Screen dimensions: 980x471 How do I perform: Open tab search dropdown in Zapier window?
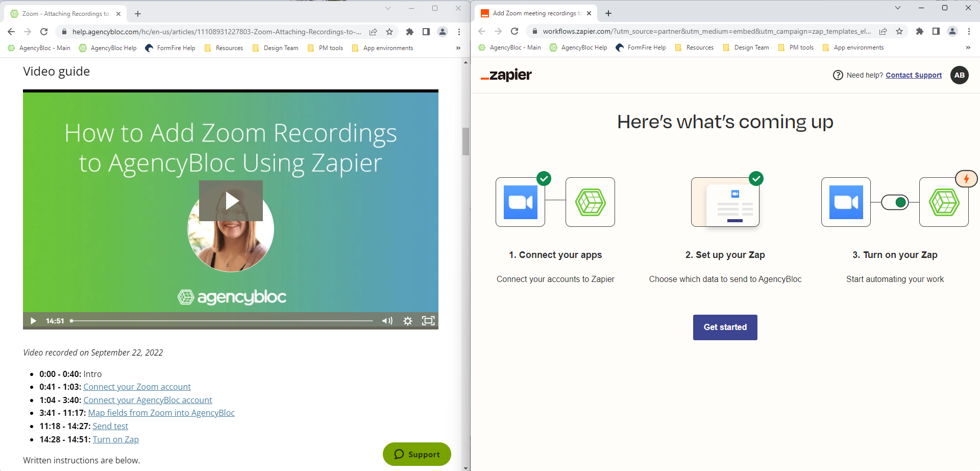(898, 8)
